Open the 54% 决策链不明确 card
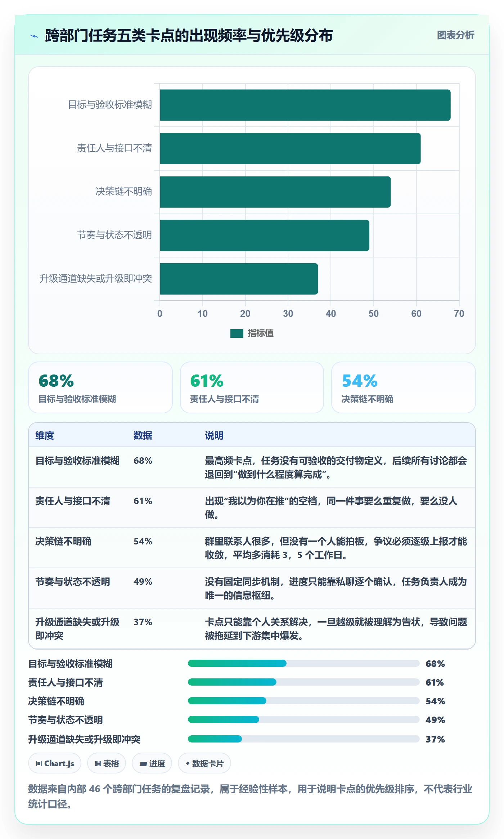Screen dimensions: 504x839 pos(404,387)
